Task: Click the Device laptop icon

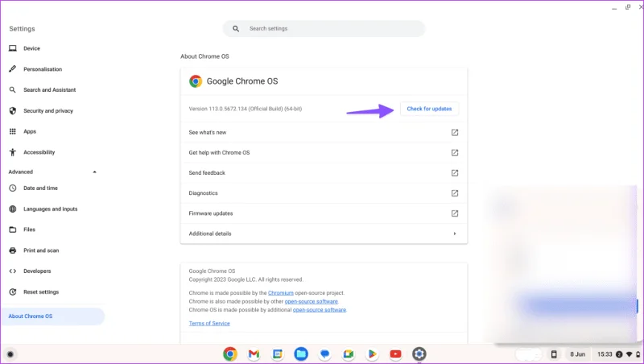Action: (13, 48)
